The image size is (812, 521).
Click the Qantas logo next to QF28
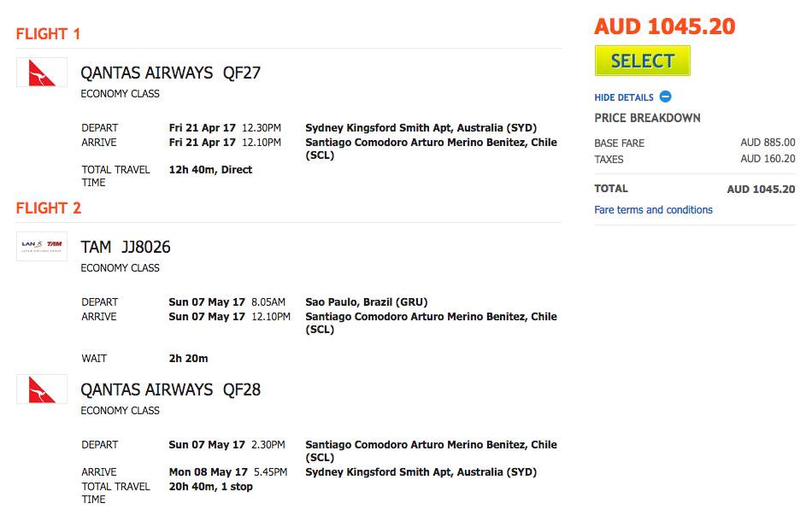pyautogui.click(x=42, y=389)
